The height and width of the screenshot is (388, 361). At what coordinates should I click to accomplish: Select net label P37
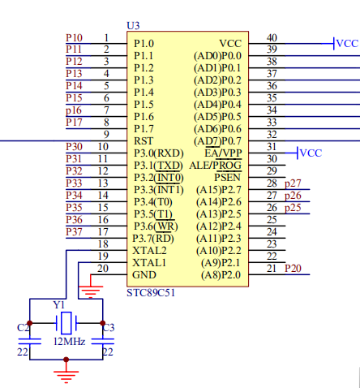[74, 231]
